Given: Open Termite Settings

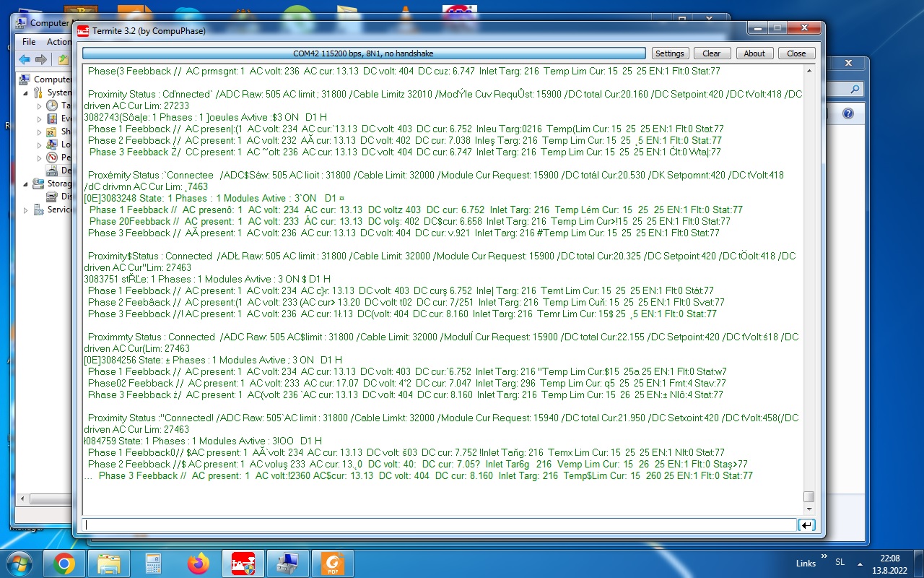Looking at the screenshot, I should 670,53.
